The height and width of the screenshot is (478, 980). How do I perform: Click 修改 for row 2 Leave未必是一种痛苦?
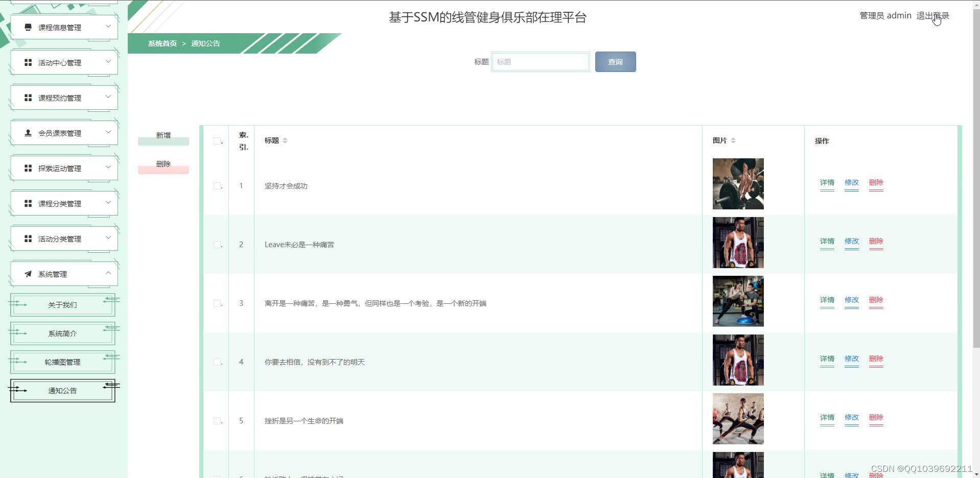(852, 242)
